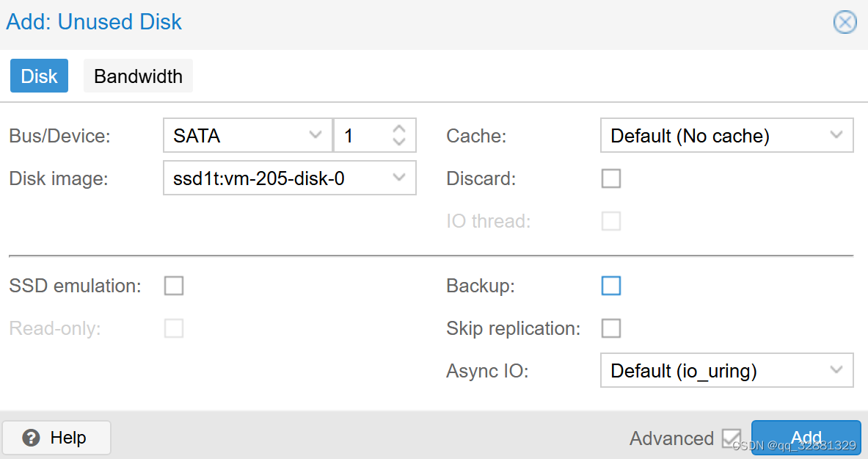Click the Help question mark icon
This screenshot has width=868, height=459.
click(31, 438)
